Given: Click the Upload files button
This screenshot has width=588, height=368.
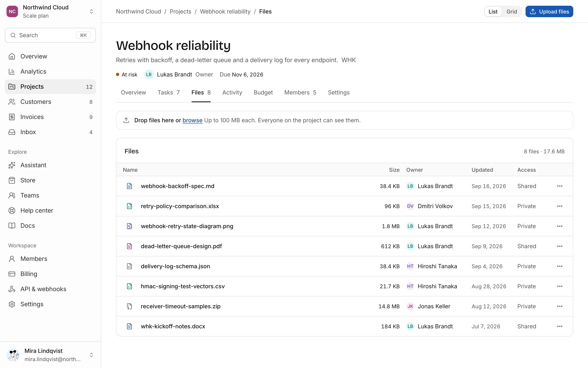Looking at the screenshot, I should (x=549, y=11).
